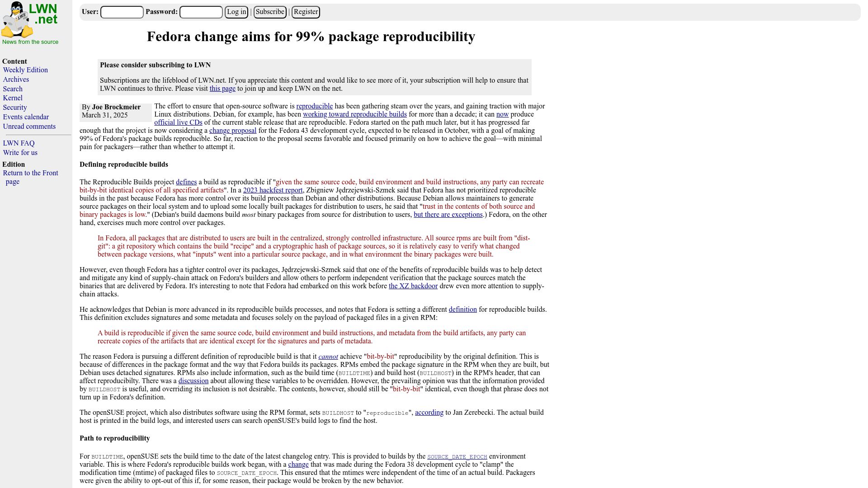Open 'working toward reproducible builds' link

point(355,114)
